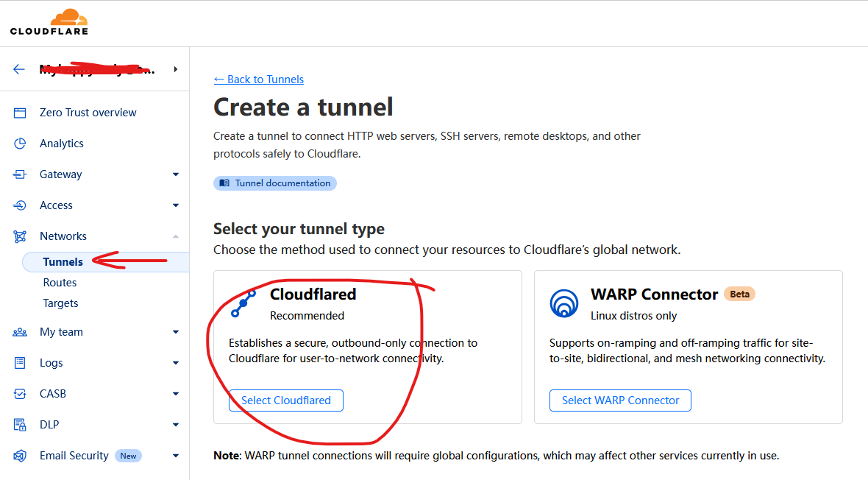Follow the Back to Tunnels link

point(258,80)
